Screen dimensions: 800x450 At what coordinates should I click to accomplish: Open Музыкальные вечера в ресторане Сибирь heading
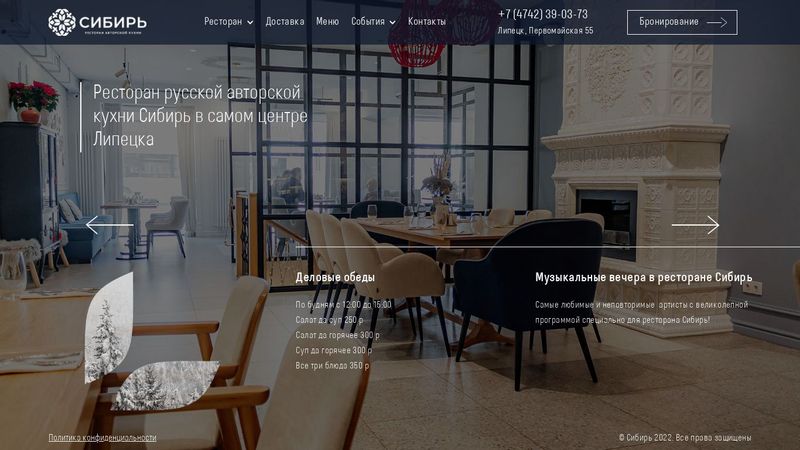tap(643, 277)
